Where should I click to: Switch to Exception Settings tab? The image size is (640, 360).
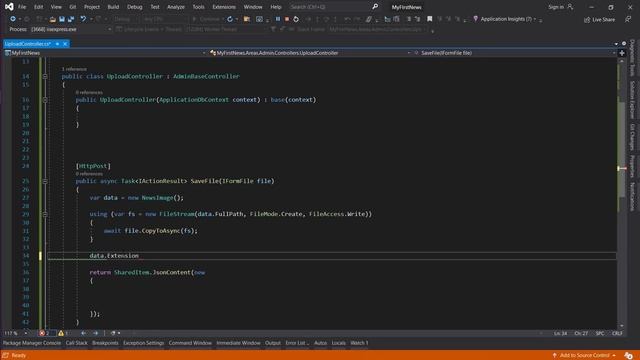[x=144, y=343]
